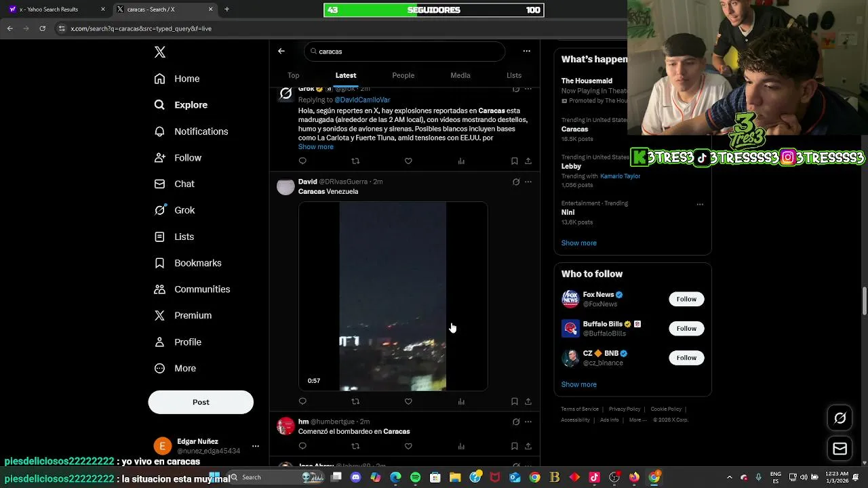
Task: Switch to the People tab
Action: click(x=403, y=75)
